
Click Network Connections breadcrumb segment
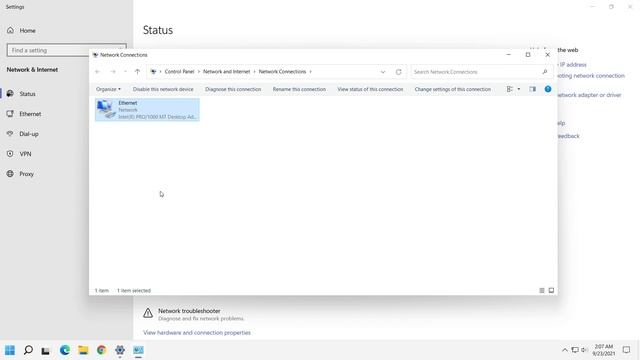click(x=282, y=71)
